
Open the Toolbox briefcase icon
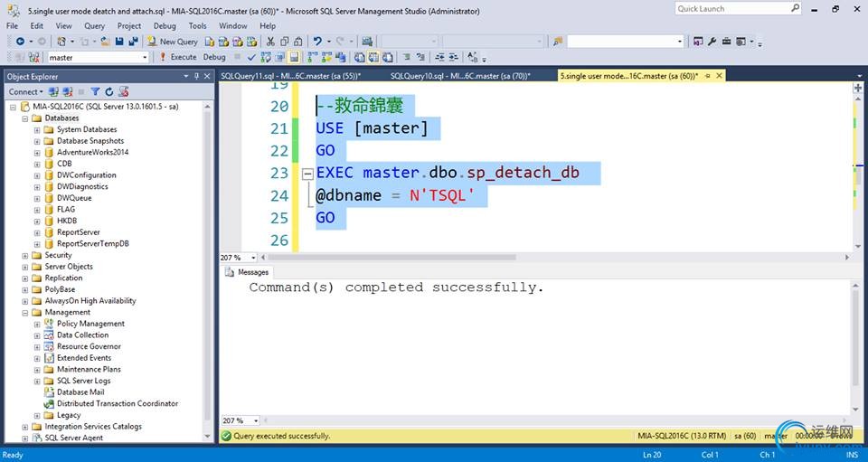click(726, 42)
